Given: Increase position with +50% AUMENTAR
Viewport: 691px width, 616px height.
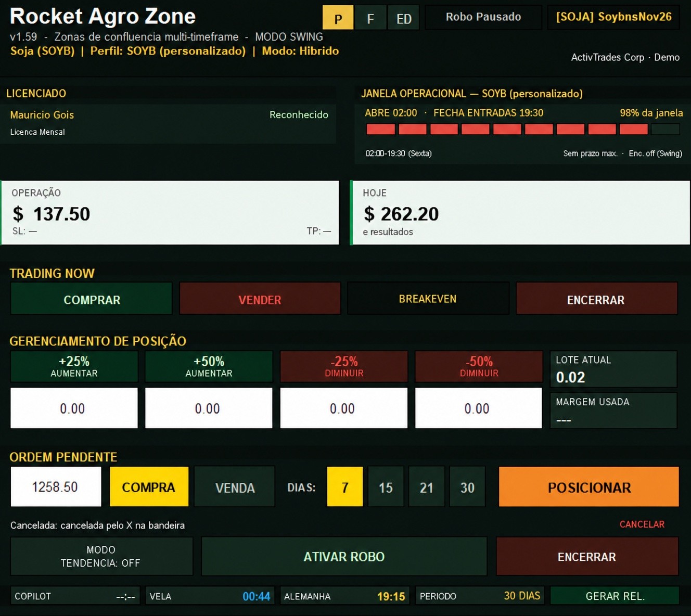Looking at the screenshot, I should click(x=209, y=366).
